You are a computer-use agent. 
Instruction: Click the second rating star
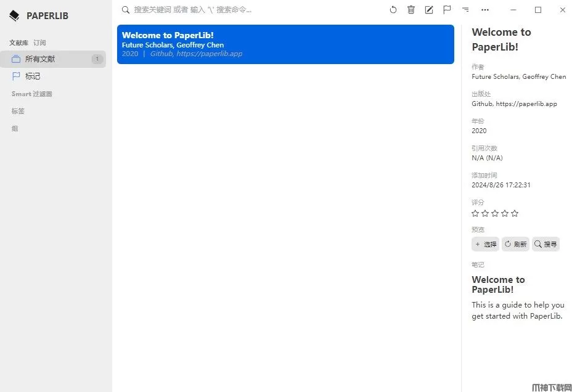[x=485, y=213]
